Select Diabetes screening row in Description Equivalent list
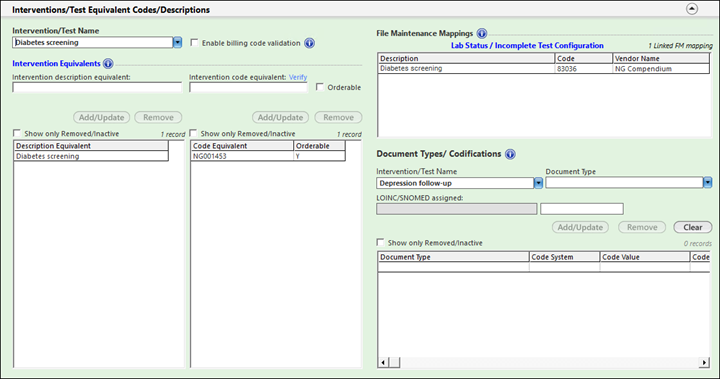Image resolution: width=720 pixels, height=380 pixels. (x=91, y=156)
